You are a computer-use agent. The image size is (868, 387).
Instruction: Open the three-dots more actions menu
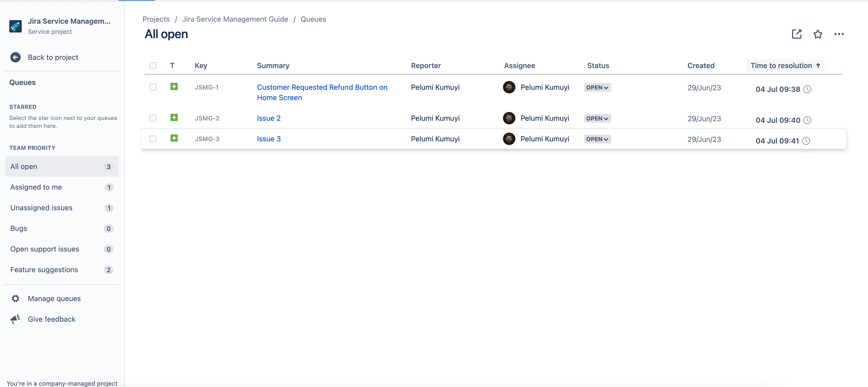(x=839, y=34)
